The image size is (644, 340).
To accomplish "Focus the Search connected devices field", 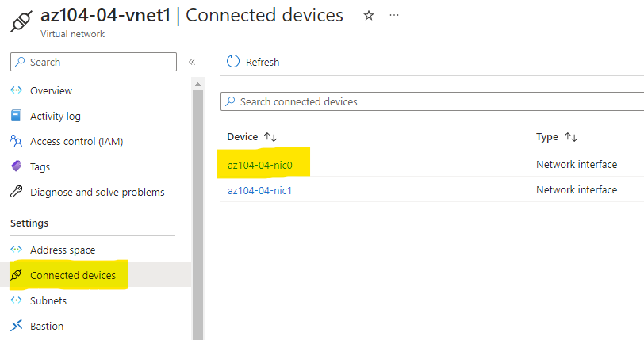I will pos(432,101).
